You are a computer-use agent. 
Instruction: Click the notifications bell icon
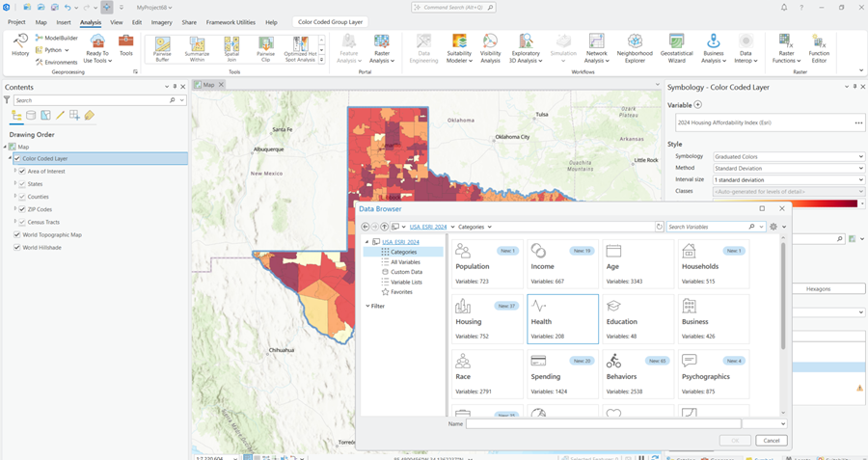pyautogui.click(x=784, y=7)
